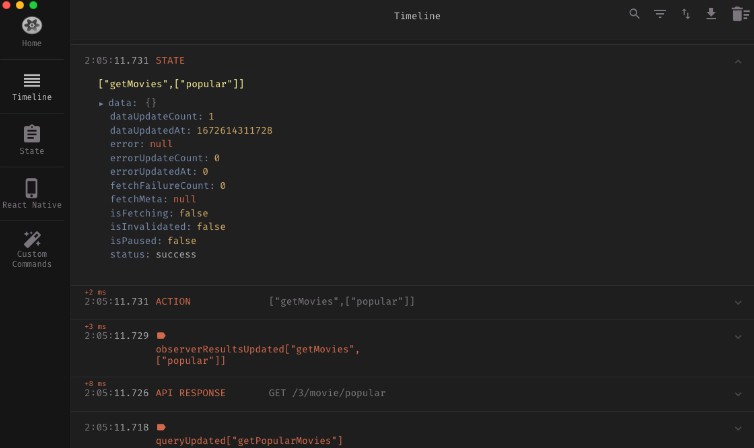
Task: Click the errorUpdateCount: 0 row
Action: (164, 158)
